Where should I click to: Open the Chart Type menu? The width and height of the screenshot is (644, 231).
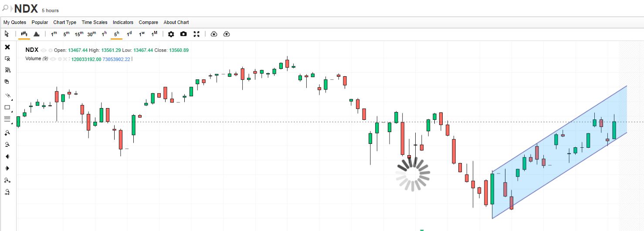click(x=64, y=22)
